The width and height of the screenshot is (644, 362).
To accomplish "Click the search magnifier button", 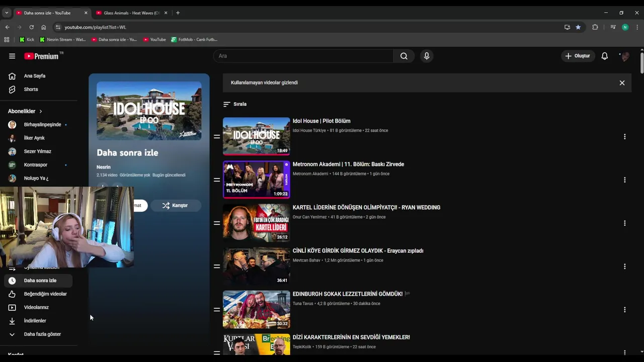I will coord(404,56).
